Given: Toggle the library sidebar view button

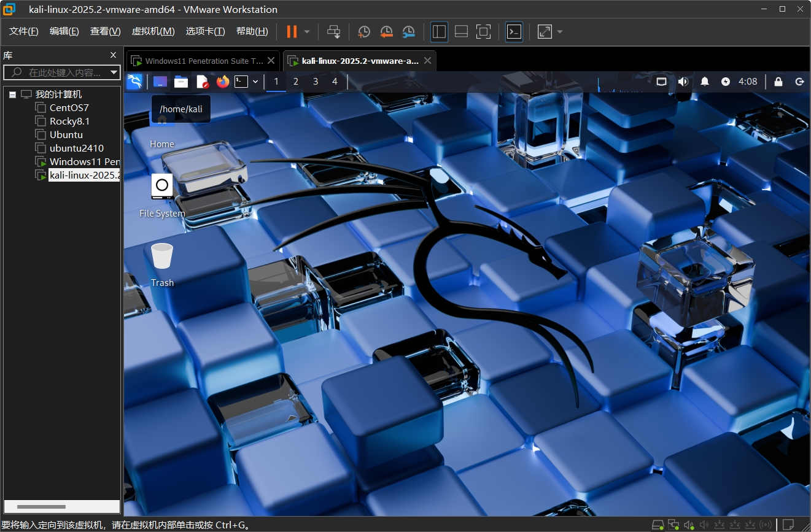Looking at the screenshot, I should (439, 32).
